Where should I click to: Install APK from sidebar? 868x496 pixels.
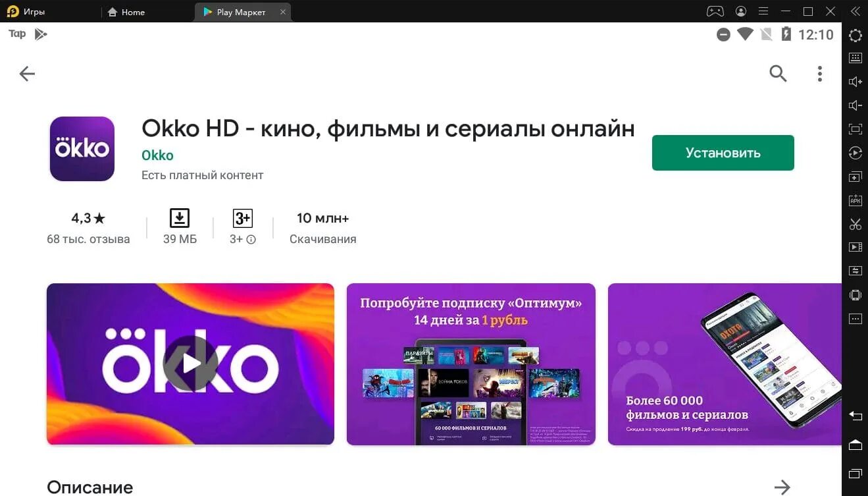coord(855,200)
